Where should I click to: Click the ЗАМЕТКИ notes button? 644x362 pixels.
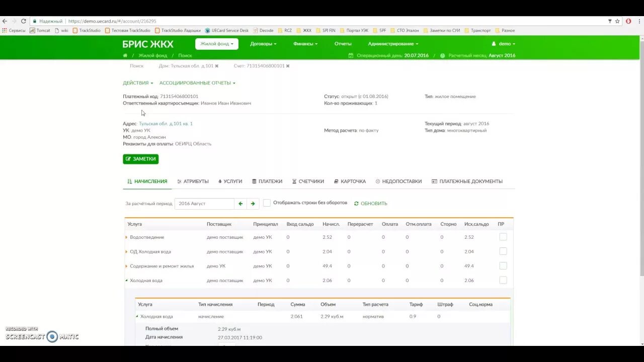tap(141, 159)
